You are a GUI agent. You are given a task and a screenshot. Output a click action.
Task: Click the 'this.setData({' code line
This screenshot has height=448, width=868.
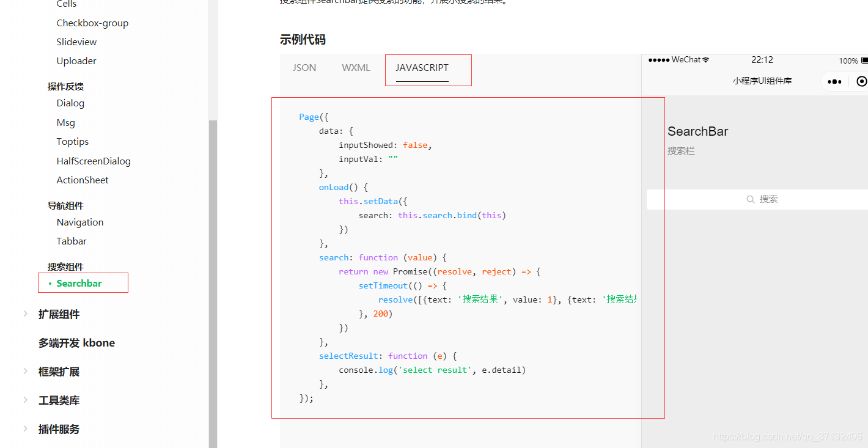[x=373, y=202]
